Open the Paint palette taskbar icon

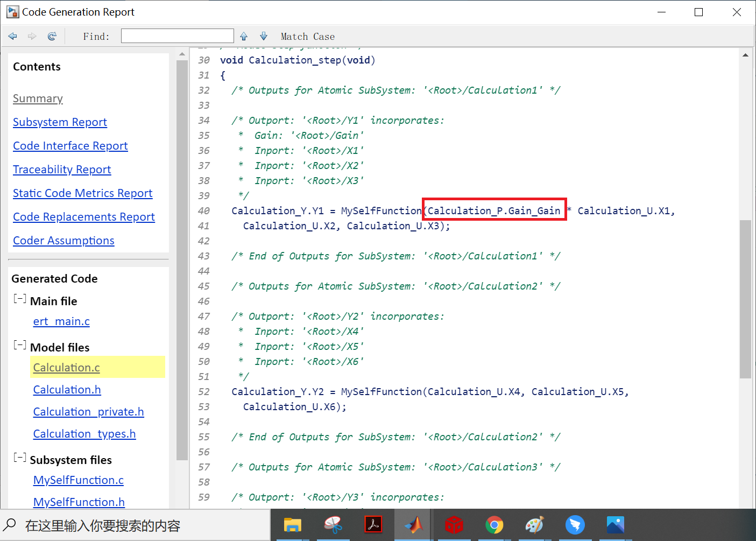535,525
